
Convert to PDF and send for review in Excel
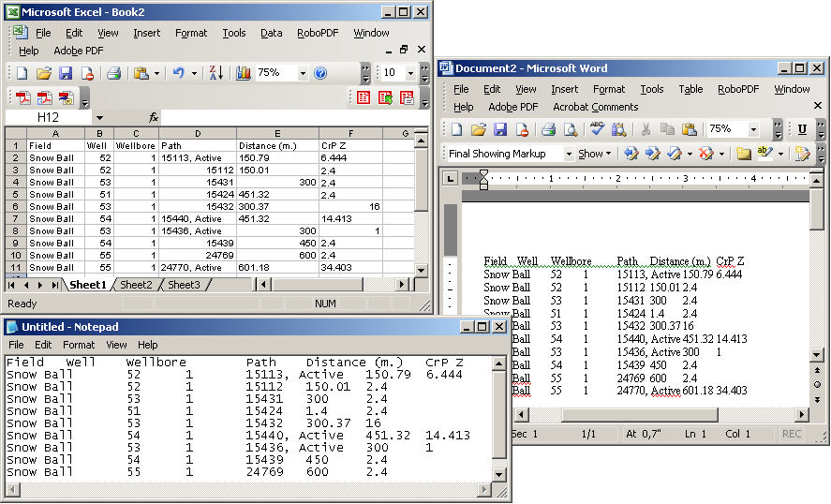click(67, 97)
